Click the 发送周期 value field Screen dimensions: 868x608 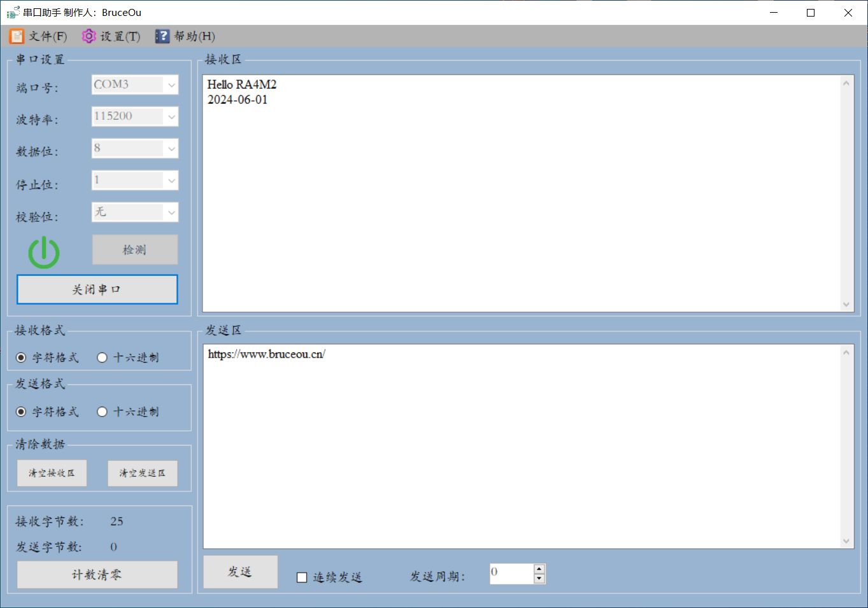[511, 574]
